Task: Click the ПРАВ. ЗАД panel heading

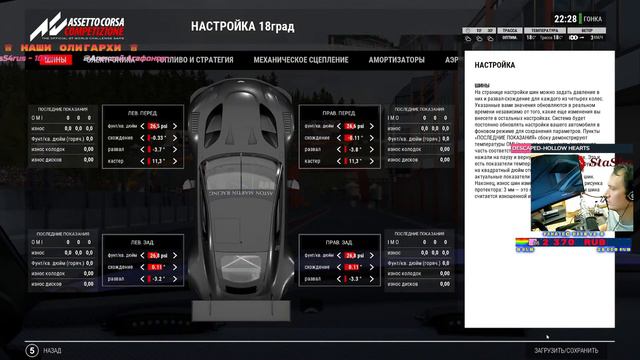Action: click(x=339, y=242)
